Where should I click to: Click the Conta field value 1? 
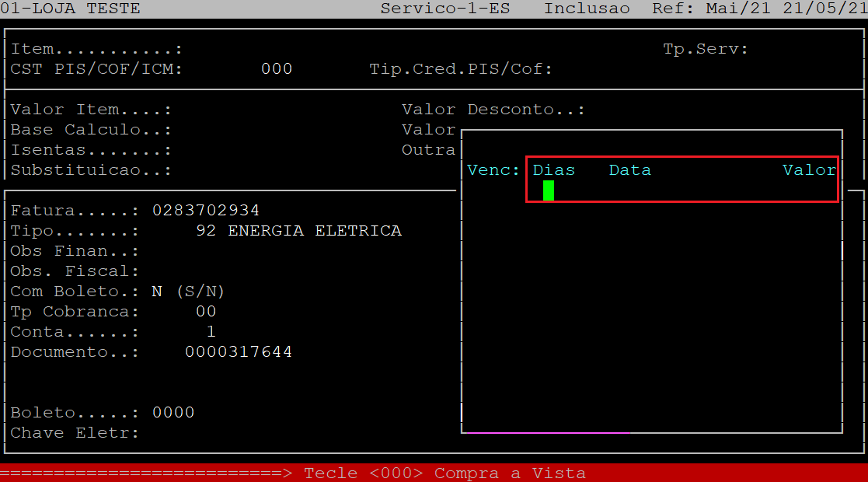(x=211, y=332)
